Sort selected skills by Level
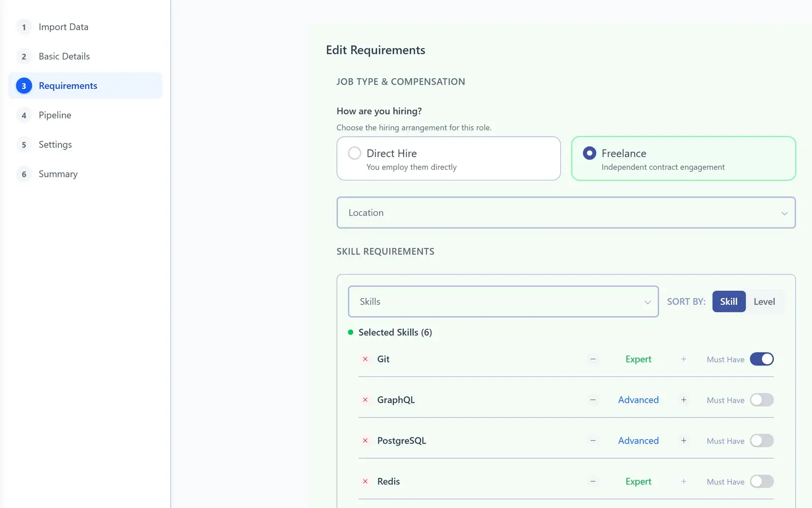This screenshot has height=508, width=812. (x=764, y=302)
